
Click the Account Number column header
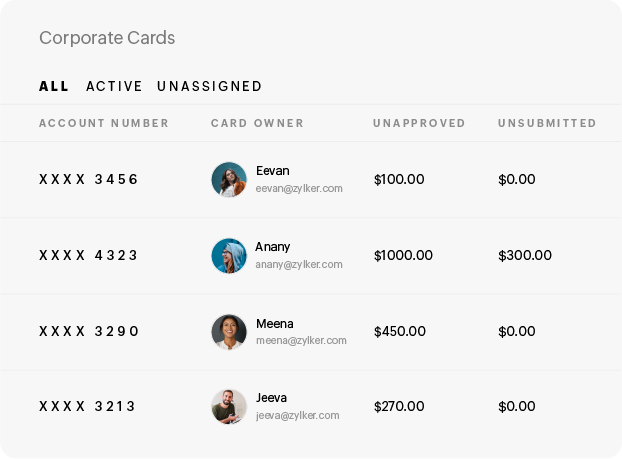click(104, 124)
